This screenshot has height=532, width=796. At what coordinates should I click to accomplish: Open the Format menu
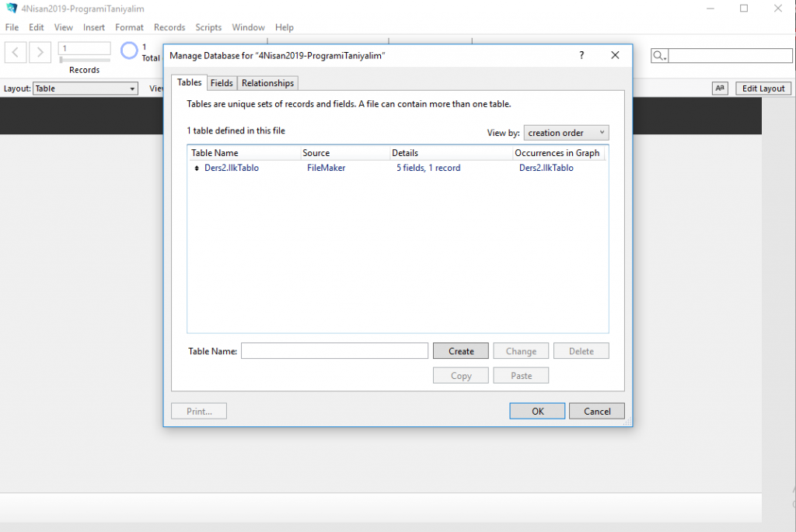[x=130, y=27]
